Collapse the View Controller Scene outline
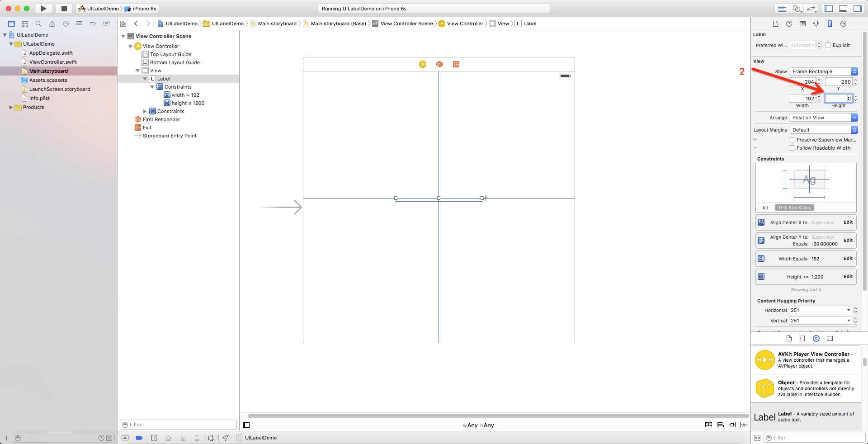 (123, 36)
